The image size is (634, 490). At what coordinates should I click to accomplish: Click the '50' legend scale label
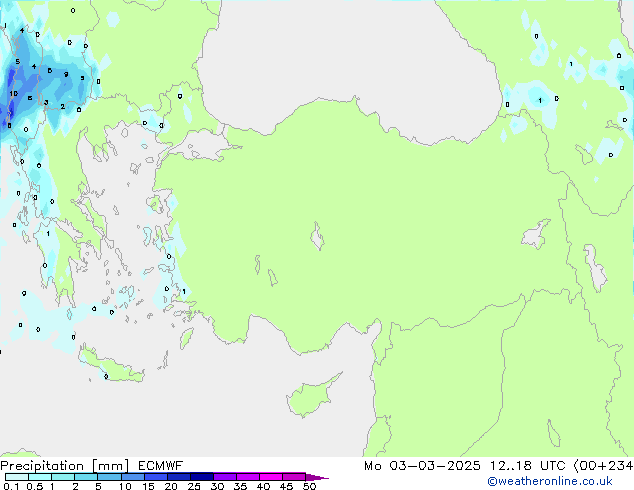tap(309, 486)
